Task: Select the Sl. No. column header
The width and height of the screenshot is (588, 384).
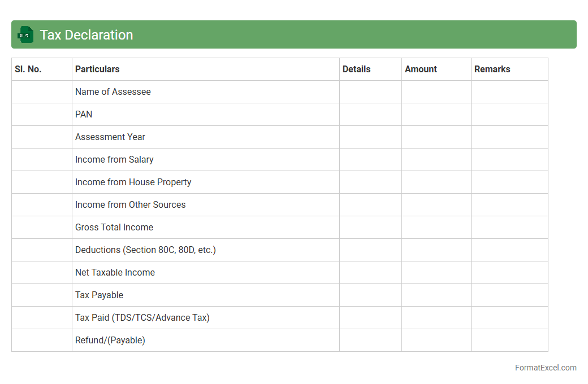Action: tap(28, 69)
